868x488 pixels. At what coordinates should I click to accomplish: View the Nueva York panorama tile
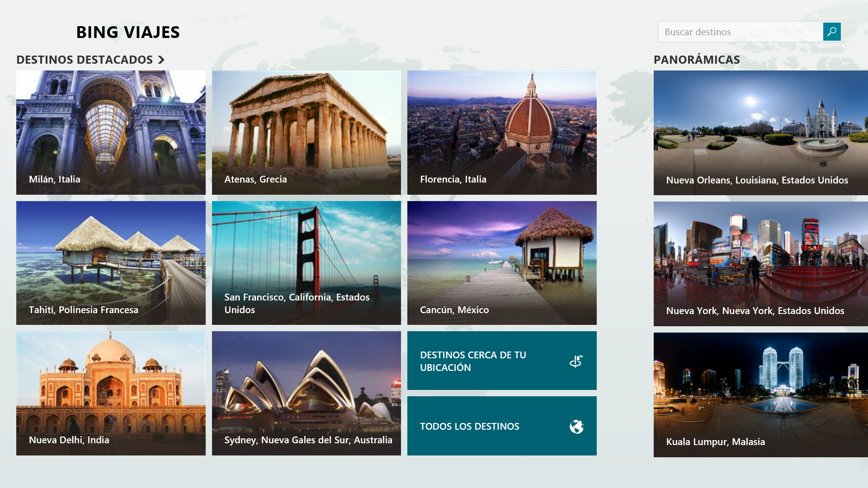[760, 263]
